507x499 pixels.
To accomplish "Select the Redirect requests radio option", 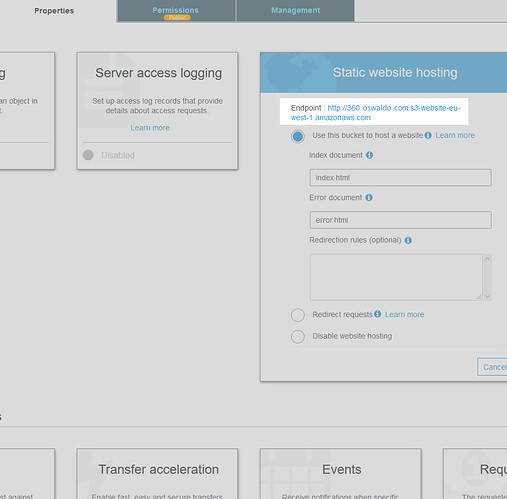I will pos(298,315).
